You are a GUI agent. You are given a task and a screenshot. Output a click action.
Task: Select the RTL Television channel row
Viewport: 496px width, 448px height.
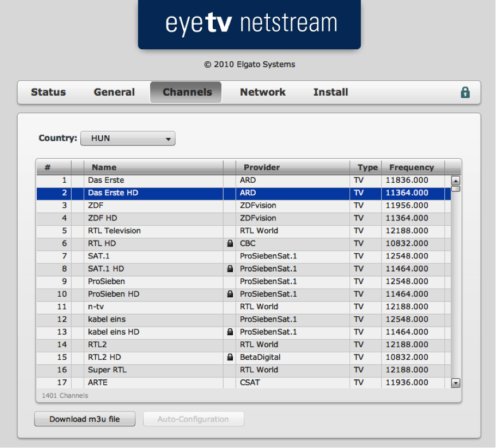click(x=244, y=231)
